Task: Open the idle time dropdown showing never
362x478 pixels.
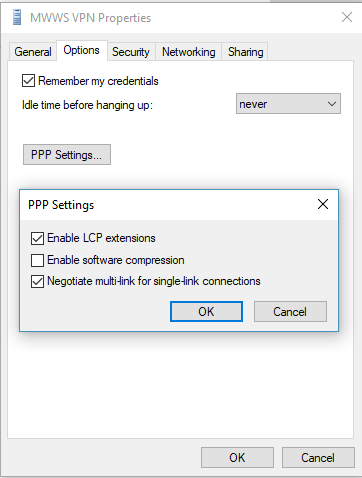Action: (x=288, y=104)
